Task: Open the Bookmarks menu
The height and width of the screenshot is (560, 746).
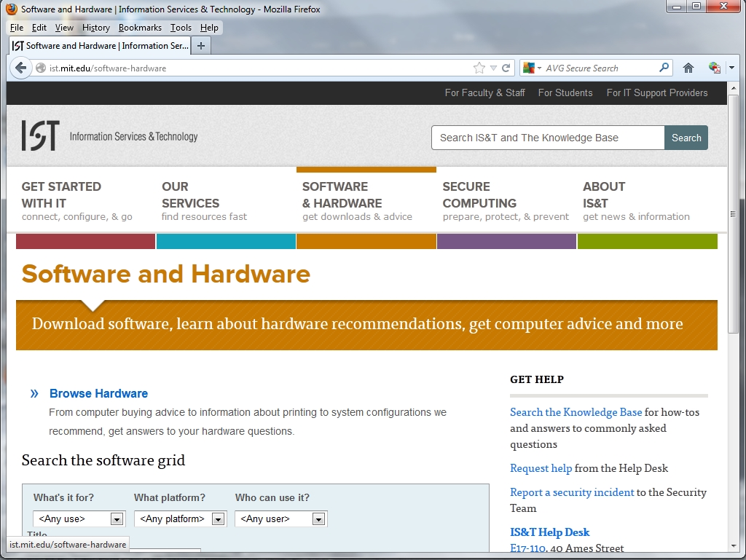Action: click(x=140, y=28)
